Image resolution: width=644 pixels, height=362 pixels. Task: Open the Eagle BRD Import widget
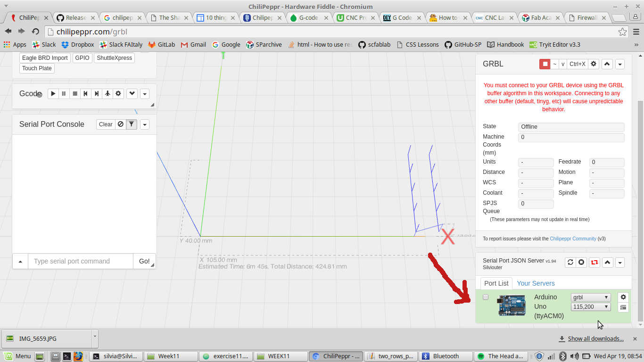(45, 58)
